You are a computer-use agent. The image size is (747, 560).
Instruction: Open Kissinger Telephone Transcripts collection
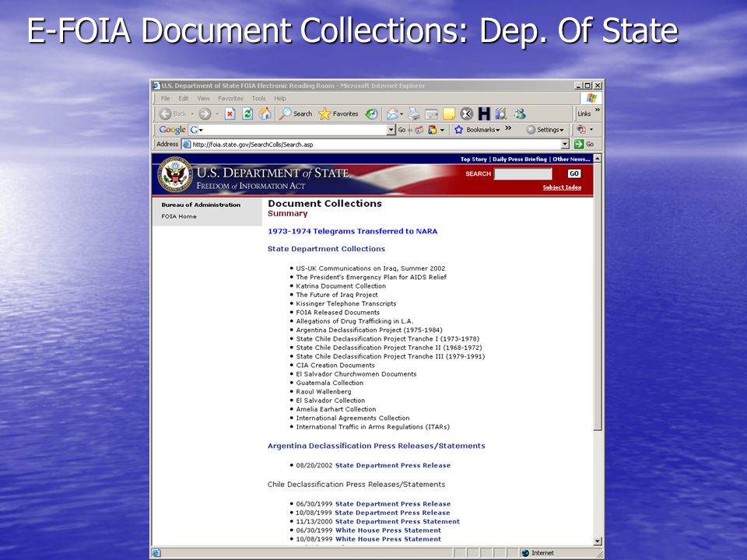(345, 303)
